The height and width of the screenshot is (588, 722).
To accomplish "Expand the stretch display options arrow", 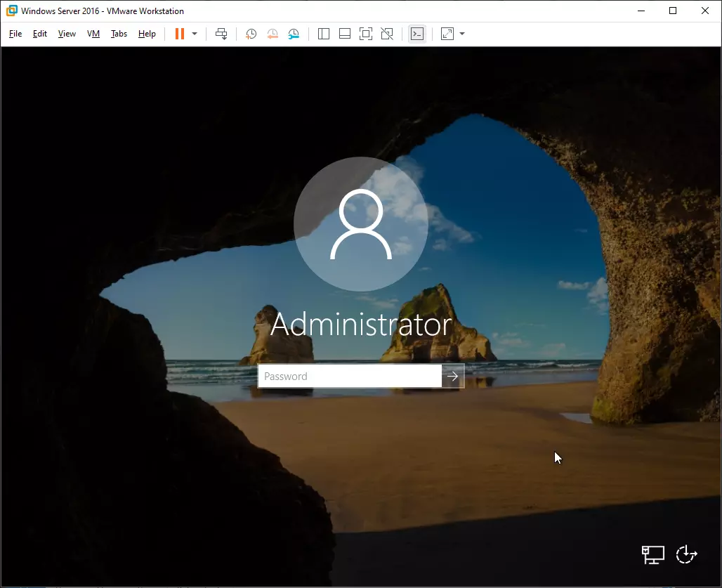I will pos(462,34).
